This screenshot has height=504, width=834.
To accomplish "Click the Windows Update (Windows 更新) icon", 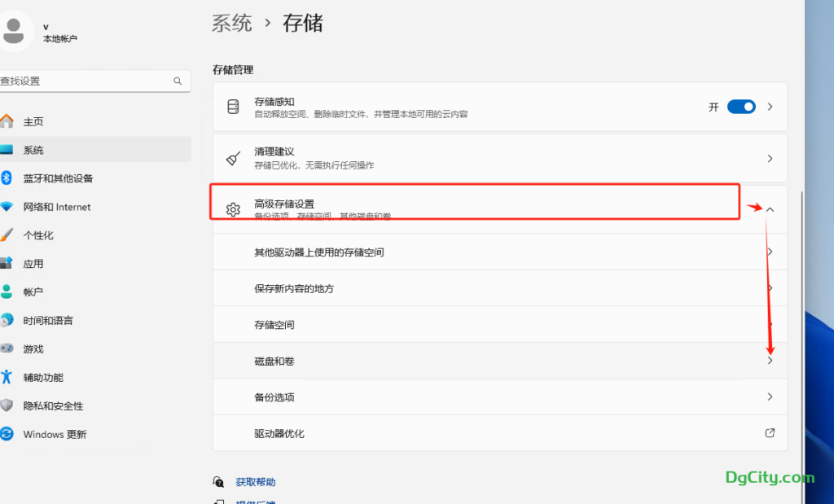I will click(7, 434).
